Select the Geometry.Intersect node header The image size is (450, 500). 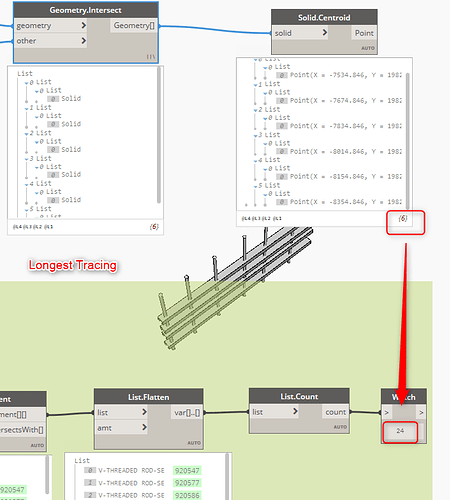point(86,10)
